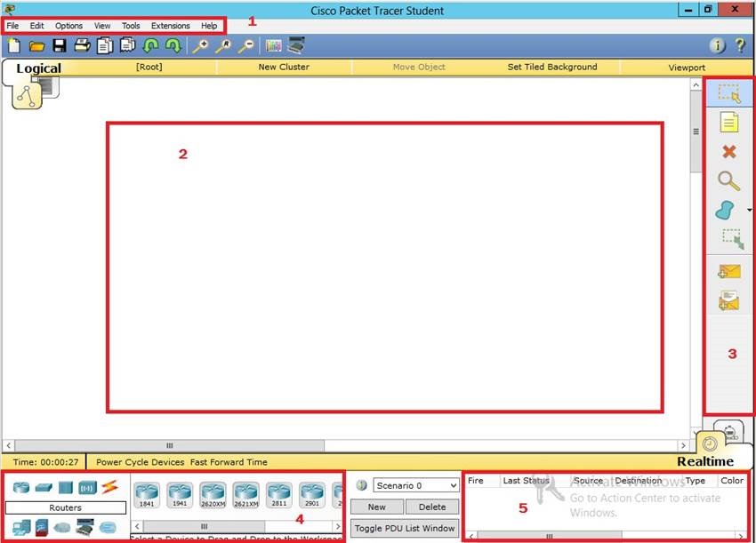Open the Drawing Palette toolbar icon

click(273, 46)
